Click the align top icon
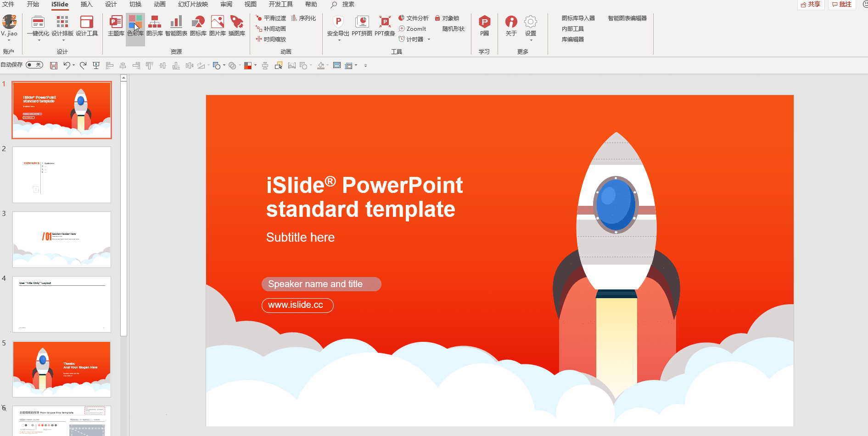The height and width of the screenshot is (436, 868). pos(149,66)
